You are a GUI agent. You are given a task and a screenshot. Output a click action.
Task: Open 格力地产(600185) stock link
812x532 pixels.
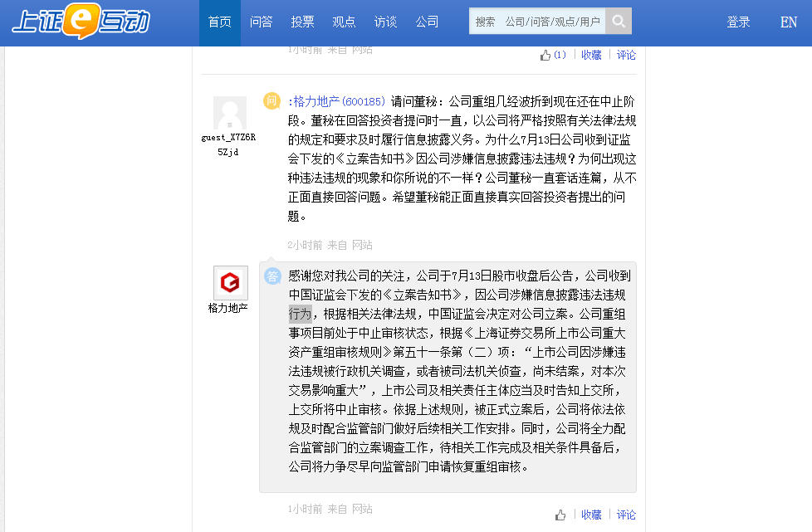point(336,101)
